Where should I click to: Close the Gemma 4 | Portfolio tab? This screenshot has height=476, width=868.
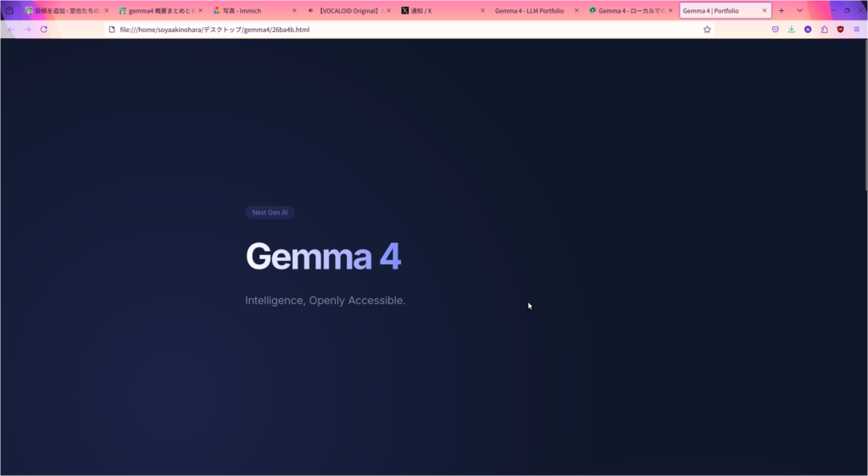(764, 10)
